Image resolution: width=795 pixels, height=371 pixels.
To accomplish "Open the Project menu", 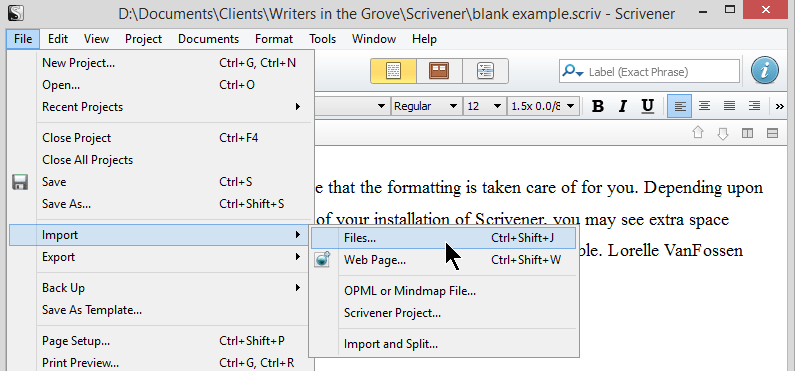I will [143, 39].
